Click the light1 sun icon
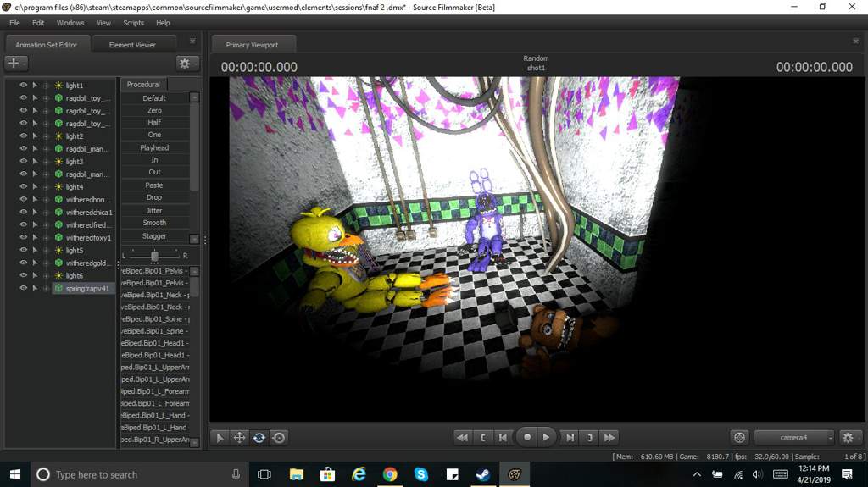Screen dimensions: 868x487 (58, 86)
